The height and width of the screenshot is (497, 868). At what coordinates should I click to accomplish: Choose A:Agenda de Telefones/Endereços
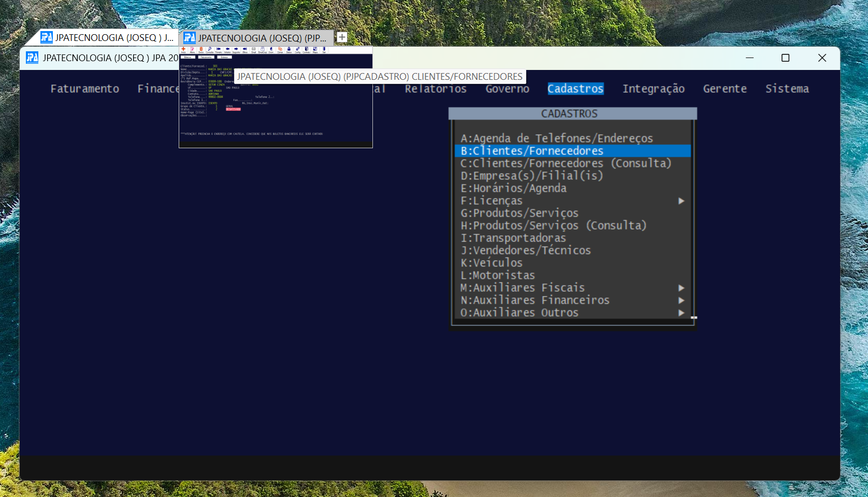pos(557,138)
